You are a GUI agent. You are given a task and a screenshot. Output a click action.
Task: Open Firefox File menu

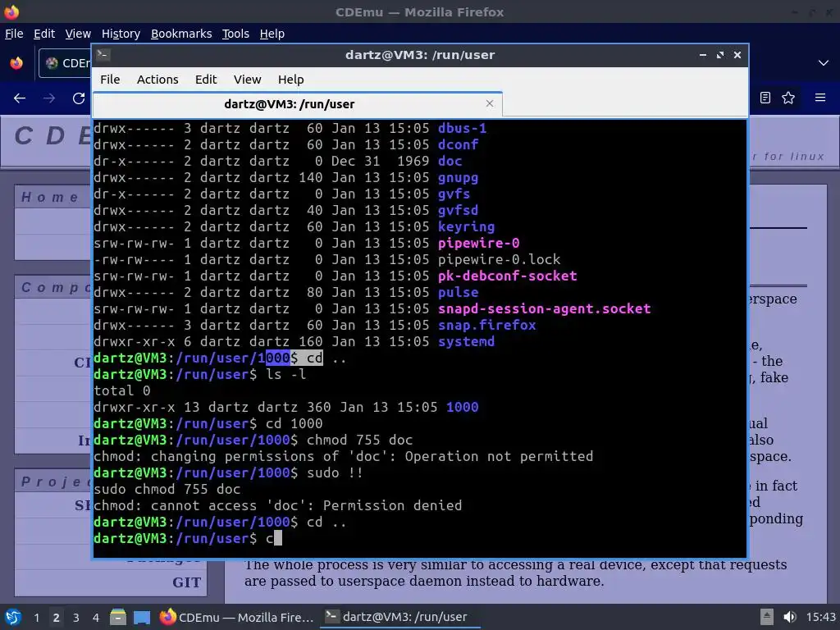(14, 34)
